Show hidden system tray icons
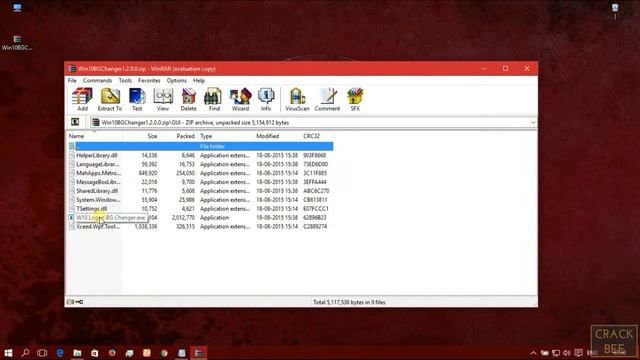Viewport: 640px width, 360px height. pos(533,353)
